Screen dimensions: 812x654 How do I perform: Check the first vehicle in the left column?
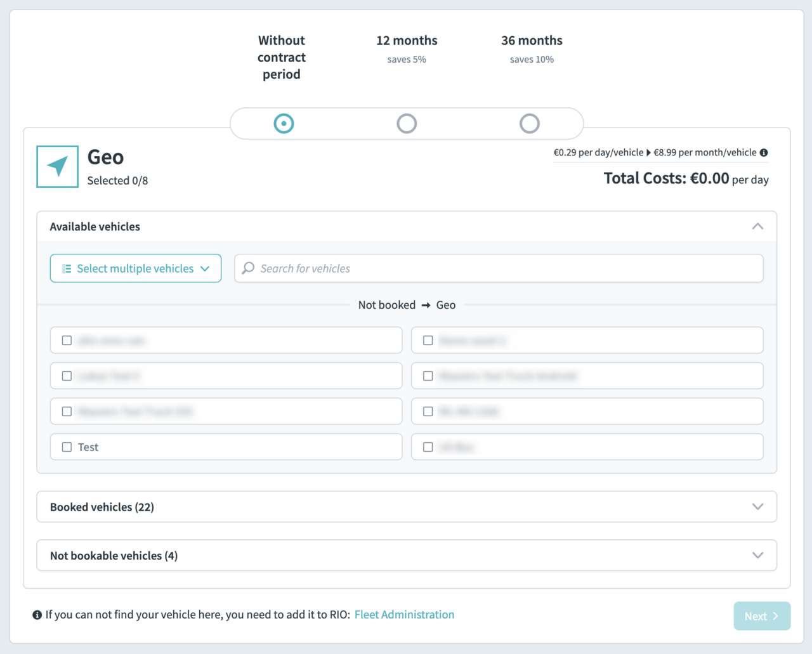(67, 340)
